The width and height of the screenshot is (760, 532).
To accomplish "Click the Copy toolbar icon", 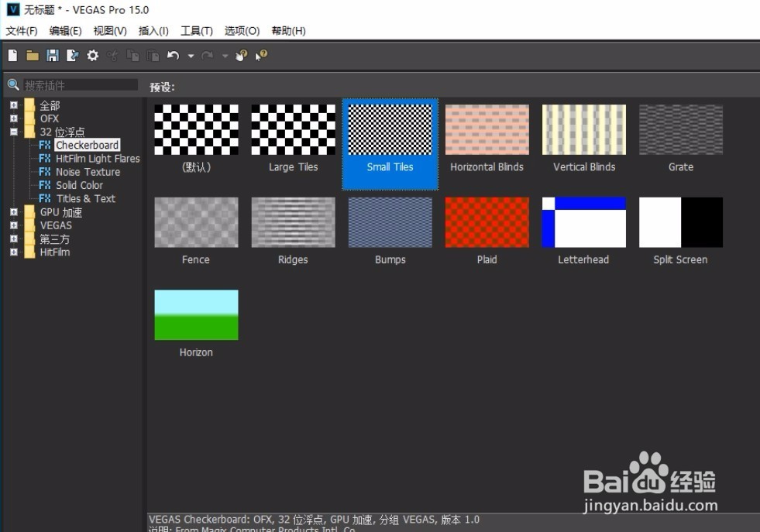I will pyautogui.click(x=132, y=56).
